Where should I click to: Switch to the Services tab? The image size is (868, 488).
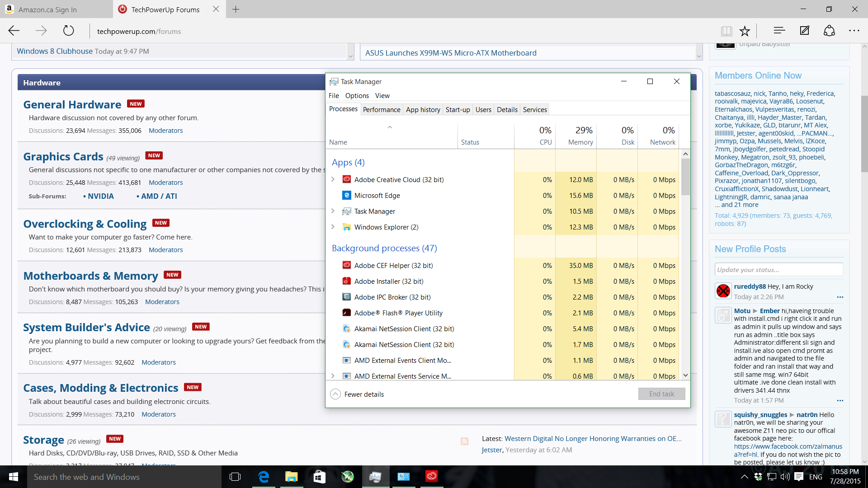point(535,109)
